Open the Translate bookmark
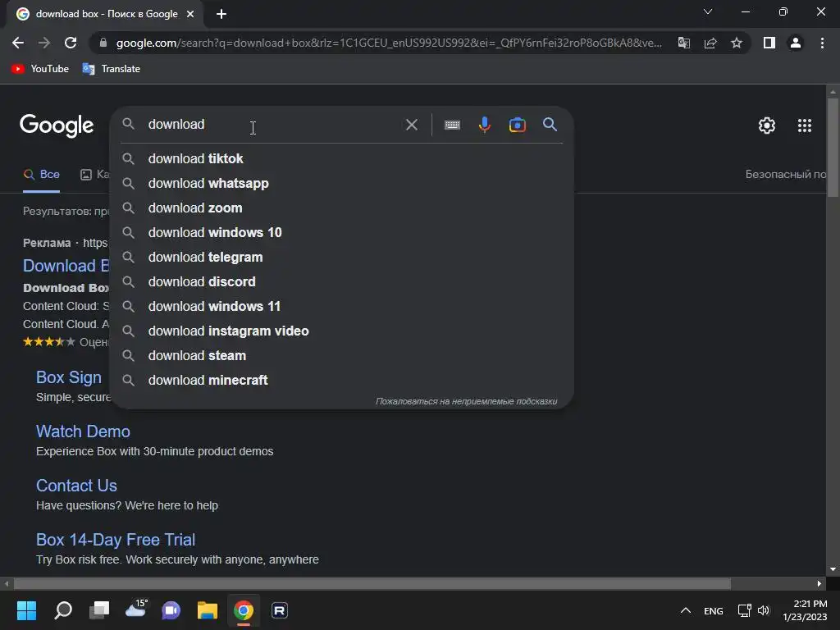840x630 pixels. 112,69
